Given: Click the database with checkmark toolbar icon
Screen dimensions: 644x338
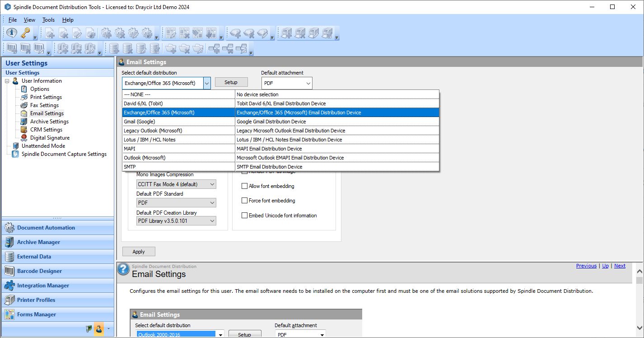Looking at the screenshot, I should pos(155,48).
